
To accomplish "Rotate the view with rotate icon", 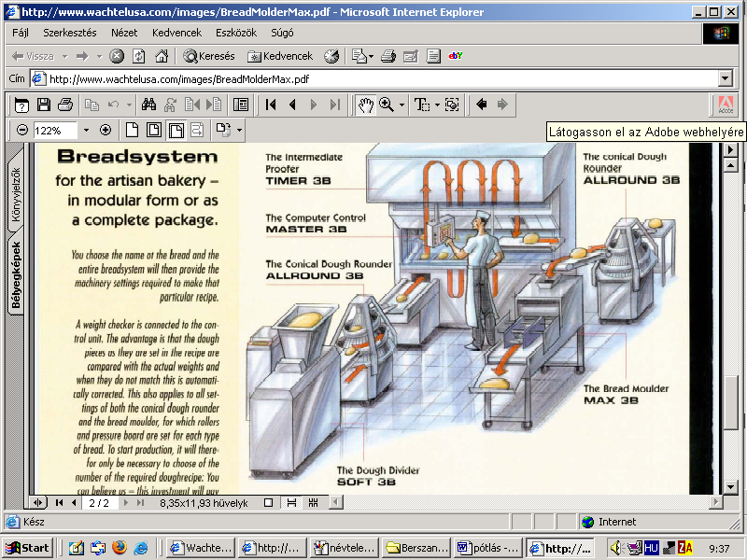I will (x=223, y=130).
